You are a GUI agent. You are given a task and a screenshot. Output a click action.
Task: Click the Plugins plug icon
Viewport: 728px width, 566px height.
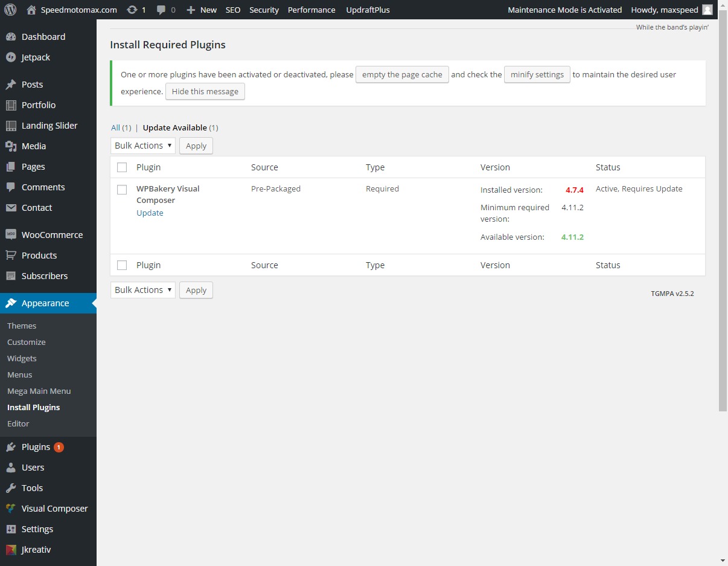tap(11, 447)
